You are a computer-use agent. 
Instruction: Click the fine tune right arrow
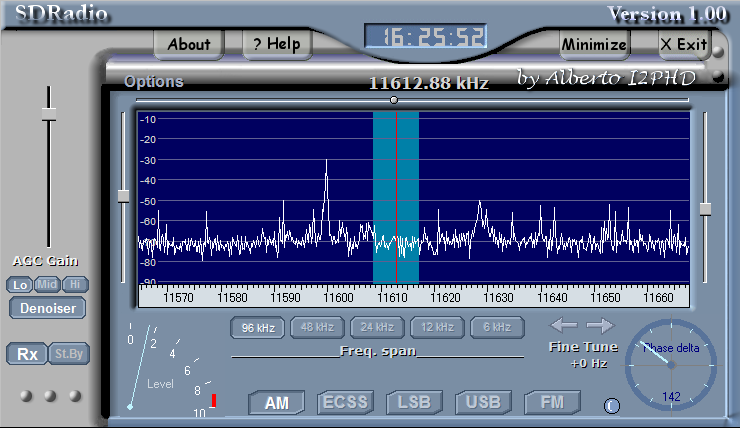pos(600,325)
